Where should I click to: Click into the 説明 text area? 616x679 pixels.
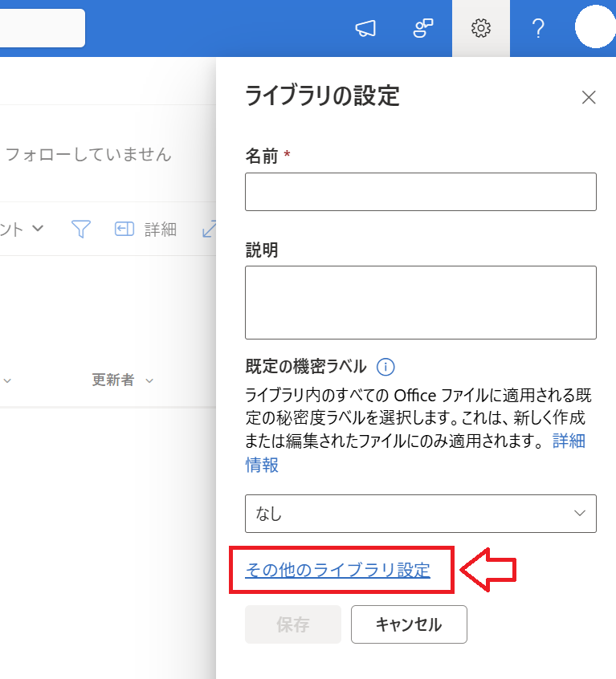point(421,303)
